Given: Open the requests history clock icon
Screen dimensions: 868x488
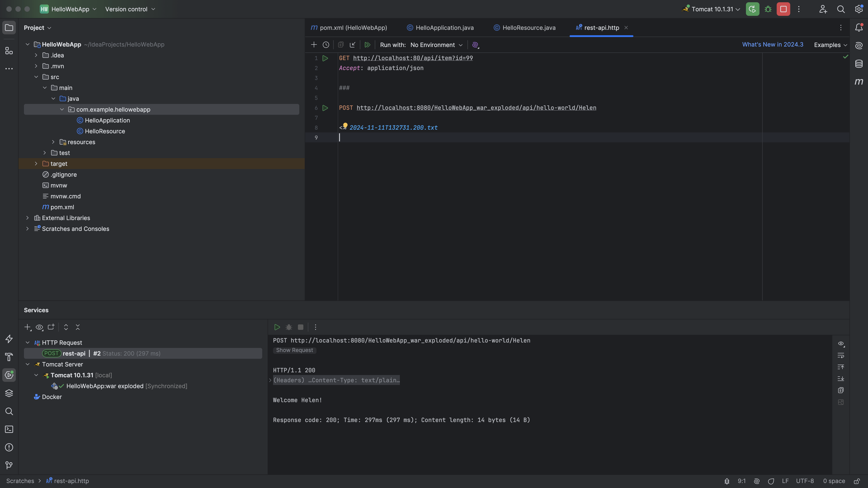Looking at the screenshot, I should click(x=326, y=45).
